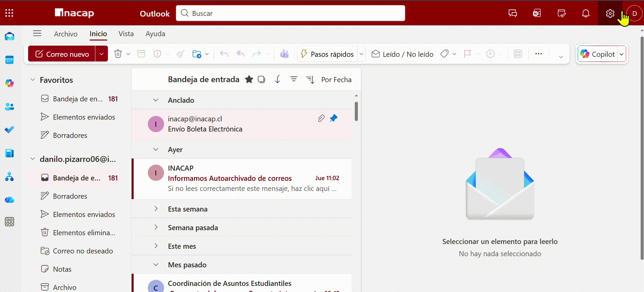Click Pasos rápidos button

(x=327, y=54)
